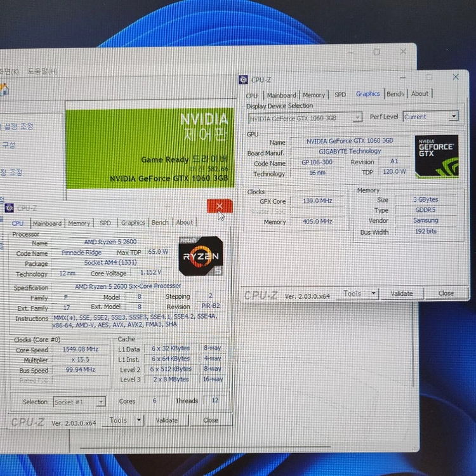This screenshot has width=476, height=476.
Task: Open the Perf Level Current dropdown
Action: pyautogui.click(x=430, y=117)
